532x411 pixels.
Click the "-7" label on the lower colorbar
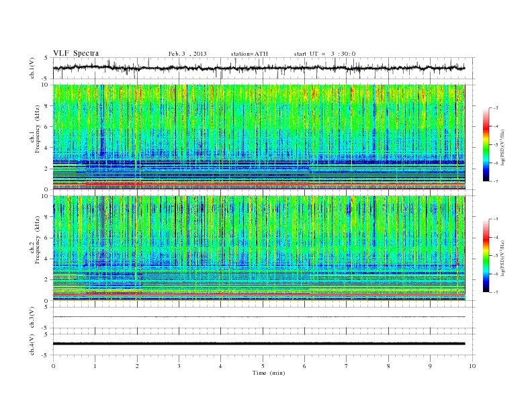click(496, 292)
